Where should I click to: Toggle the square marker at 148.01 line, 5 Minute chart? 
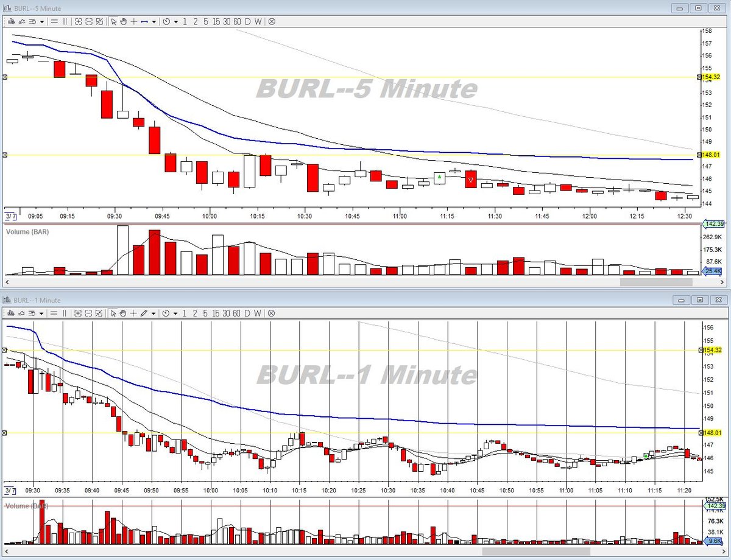(5, 155)
